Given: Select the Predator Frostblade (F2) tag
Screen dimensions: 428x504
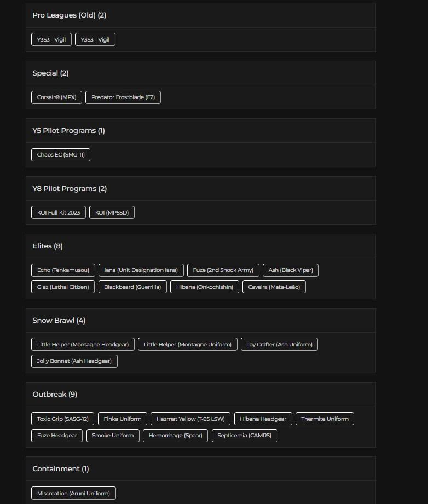Looking at the screenshot, I should (123, 97).
